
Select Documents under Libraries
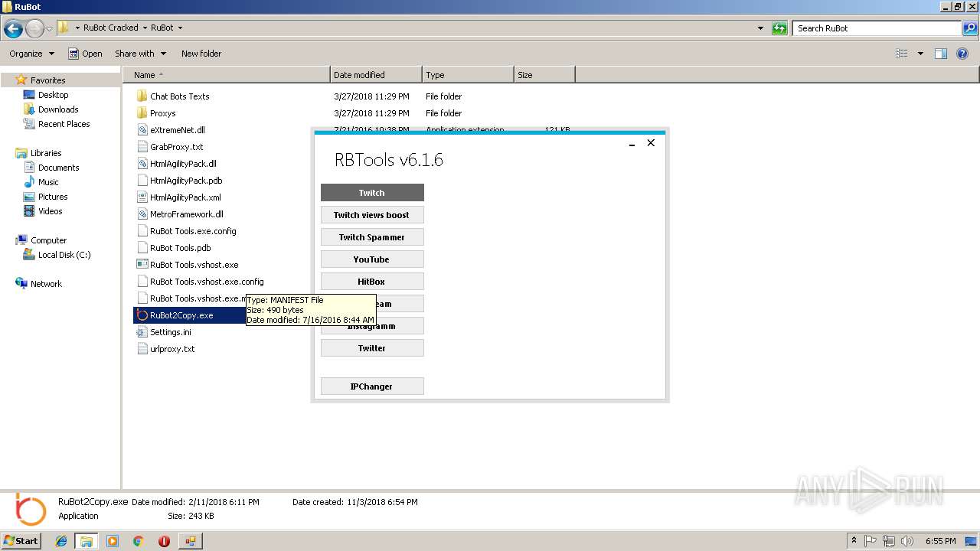(x=58, y=168)
